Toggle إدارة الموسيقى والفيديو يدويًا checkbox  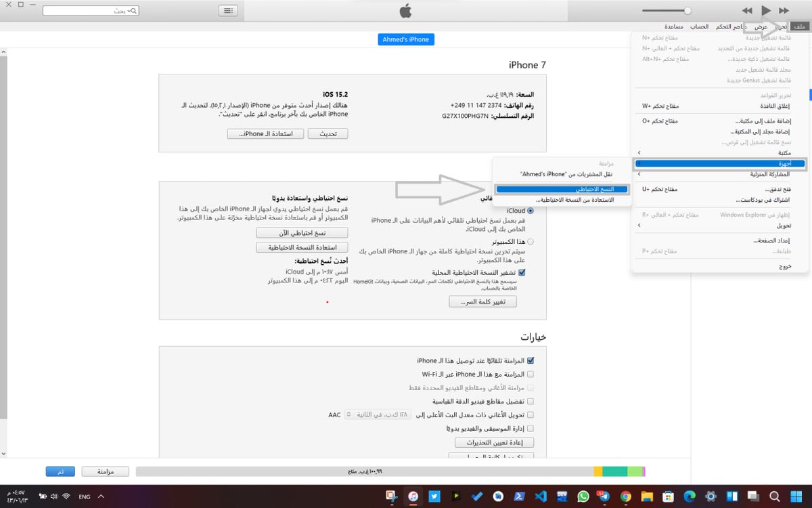[531, 428]
